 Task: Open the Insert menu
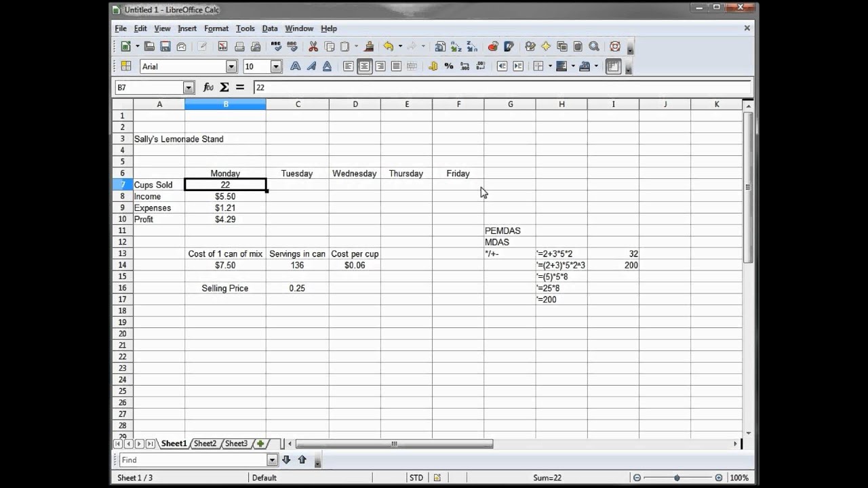[x=187, y=28]
